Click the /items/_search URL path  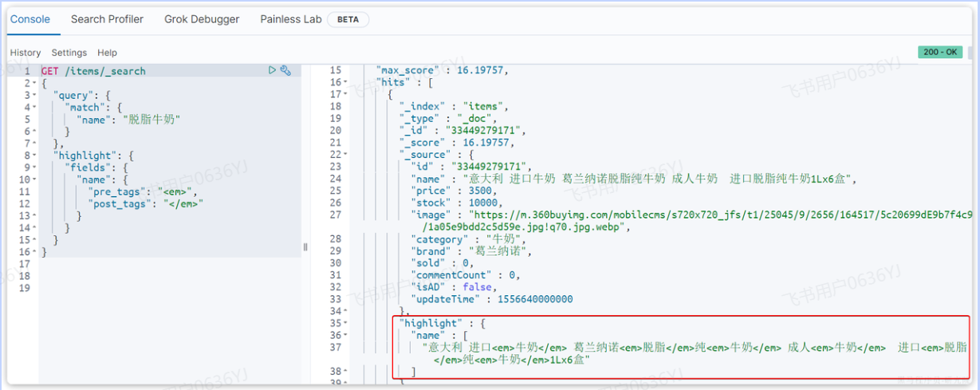point(105,71)
